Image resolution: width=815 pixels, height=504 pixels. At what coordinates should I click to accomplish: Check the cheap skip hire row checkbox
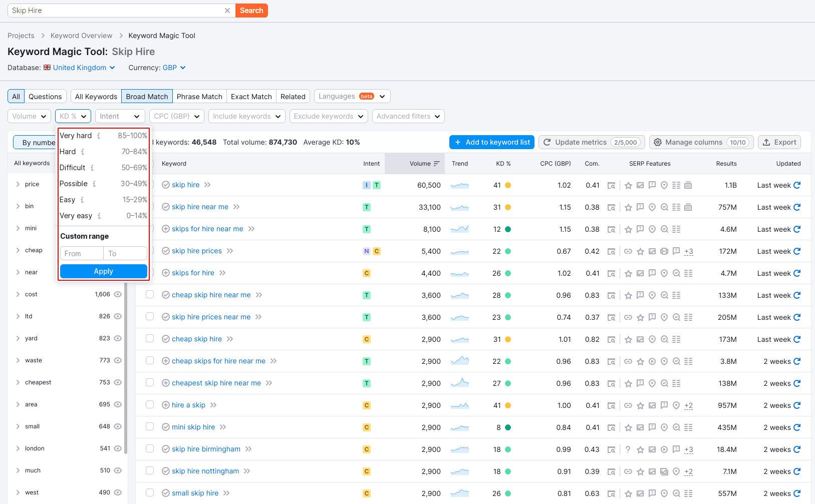point(150,338)
